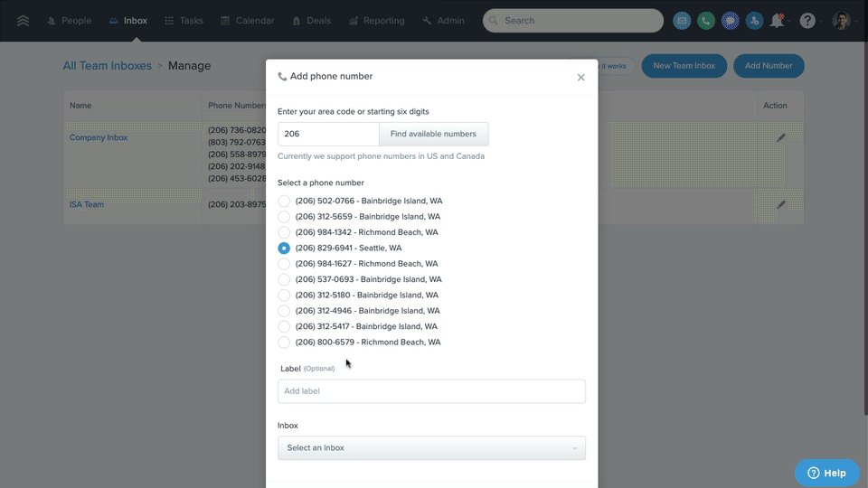Select (206) 502-0766 Bainbridge Island radio
Screen dimensions: 868x488
[x=284, y=201]
